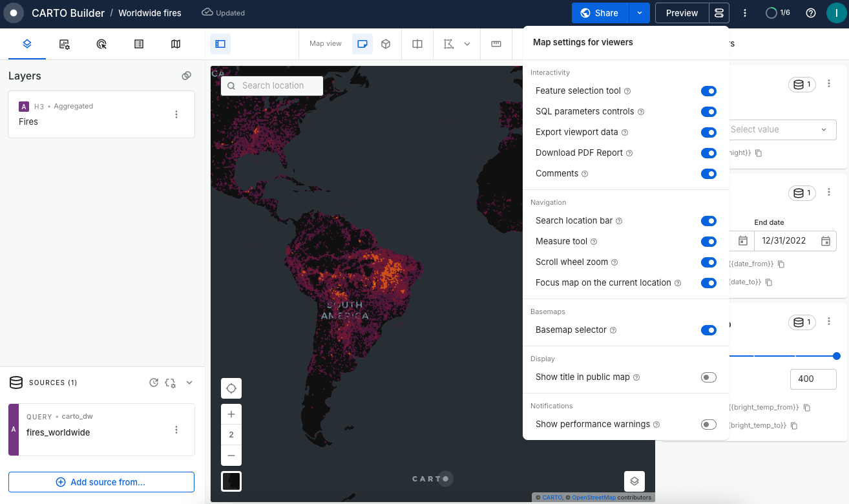Screen dimensions: 849x504
Task: Click Add source from button
Action: point(101,482)
